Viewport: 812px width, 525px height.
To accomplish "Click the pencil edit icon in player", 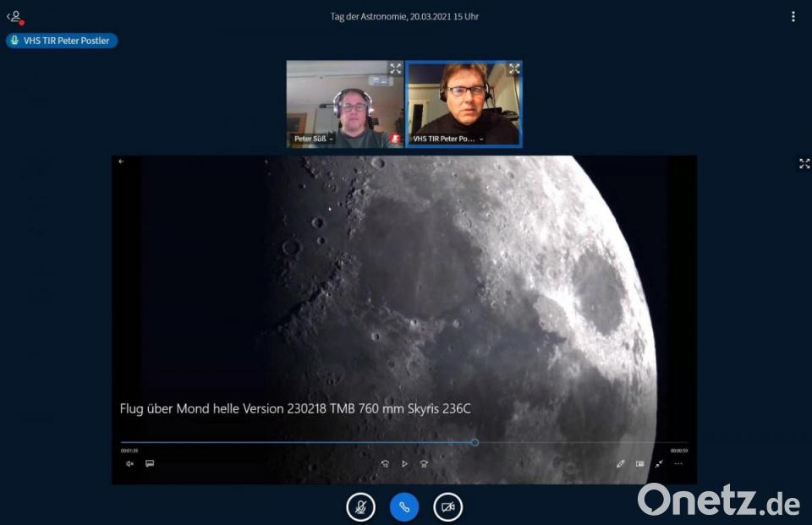I will pyautogui.click(x=620, y=464).
